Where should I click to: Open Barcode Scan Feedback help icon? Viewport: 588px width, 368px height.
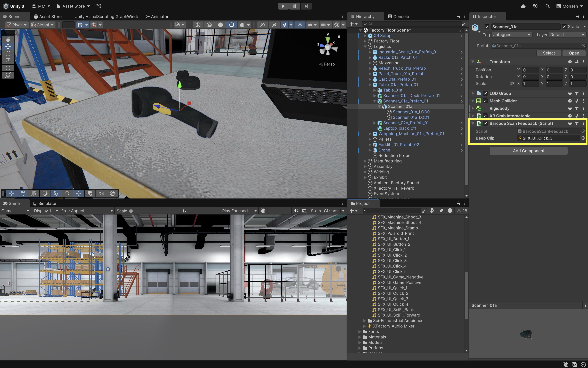coord(570,123)
